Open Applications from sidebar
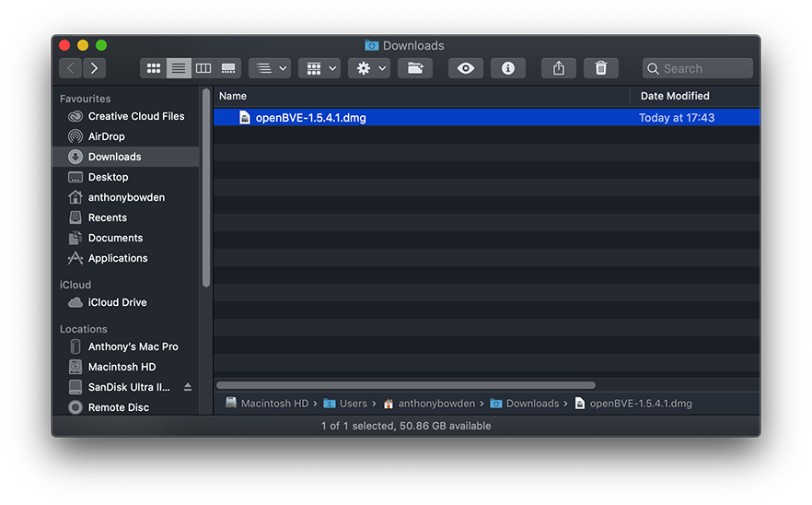Screen dimensions: 812x505 point(126,258)
